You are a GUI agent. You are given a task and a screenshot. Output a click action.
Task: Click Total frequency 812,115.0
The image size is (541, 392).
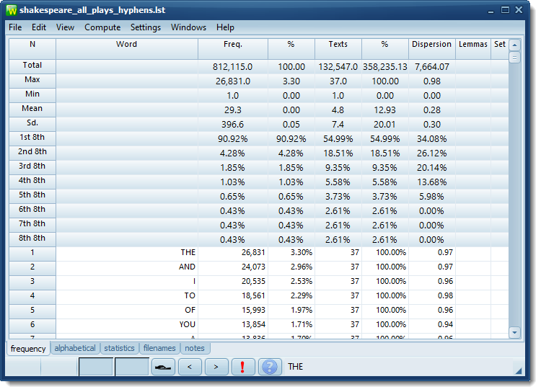[234, 67]
